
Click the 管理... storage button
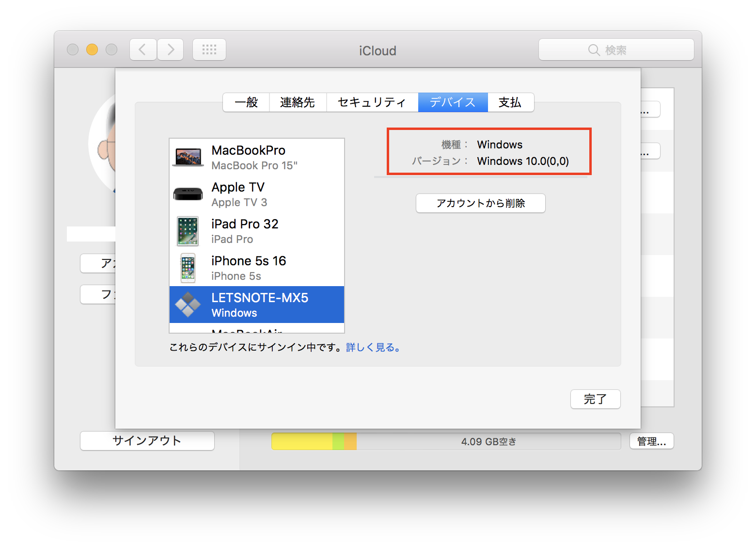pyautogui.click(x=652, y=441)
